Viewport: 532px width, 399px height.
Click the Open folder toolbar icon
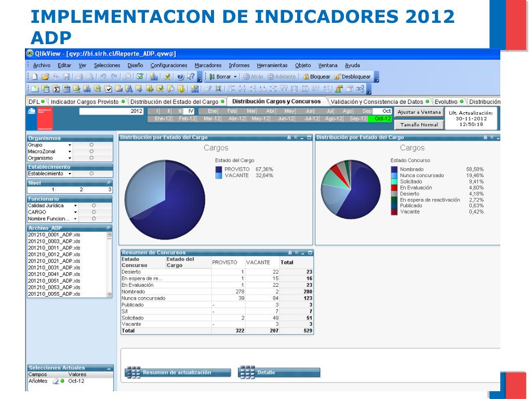coord(45,77)
